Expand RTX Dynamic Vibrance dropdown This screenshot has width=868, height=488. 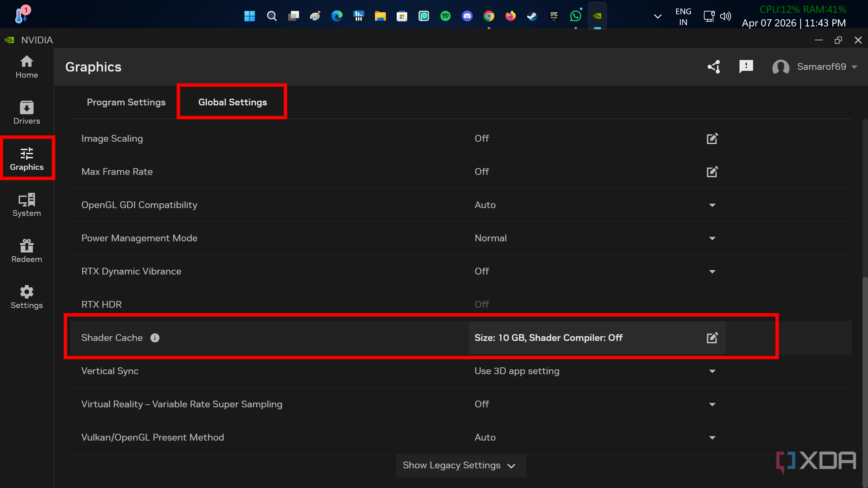(x=712, y=271)
